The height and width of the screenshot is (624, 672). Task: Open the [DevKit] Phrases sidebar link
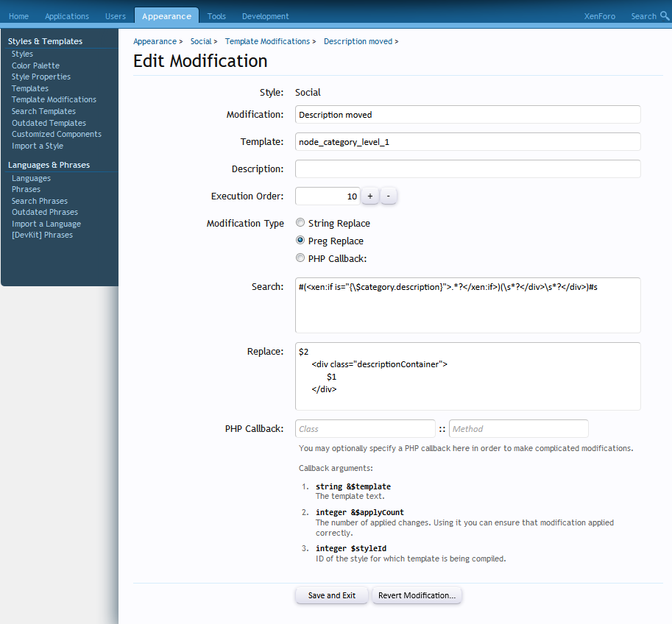click(x=42, y=235)
